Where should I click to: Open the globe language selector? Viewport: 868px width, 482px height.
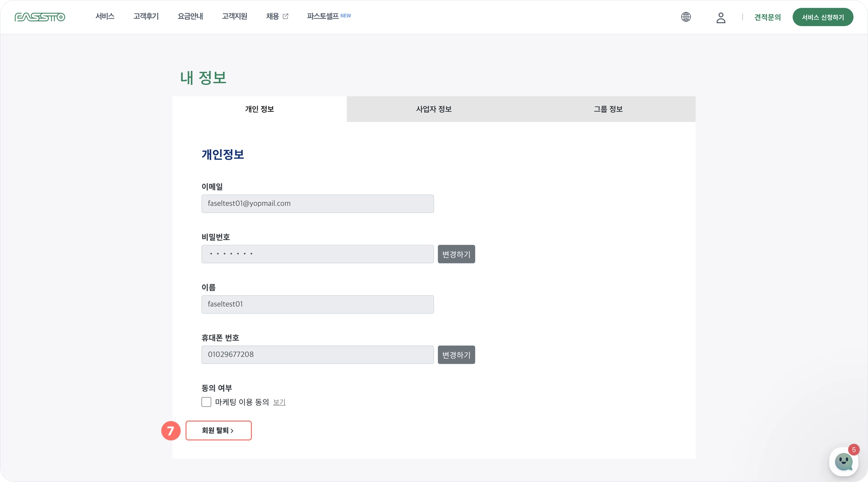686,17
